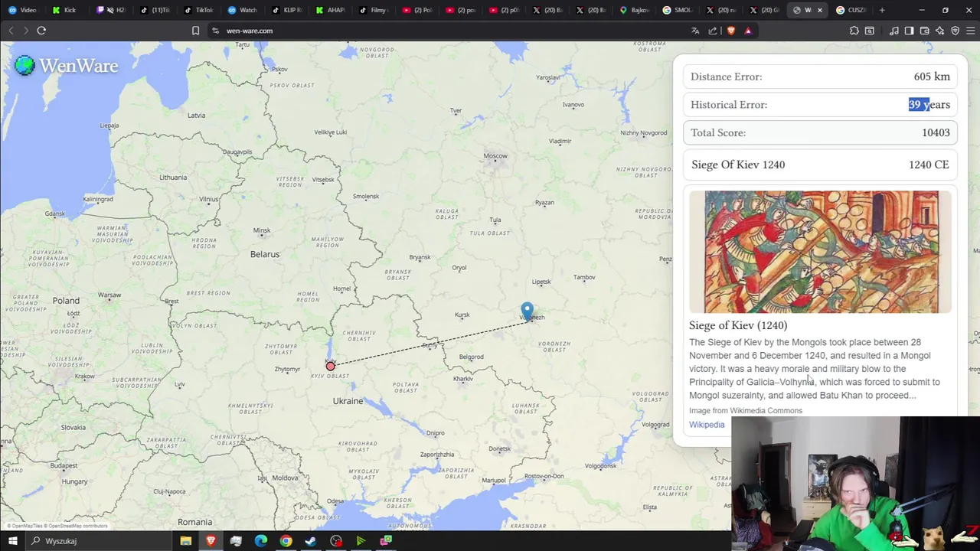Click the WenWare globe logo
The image size is (980, 551).
[24, 66]
